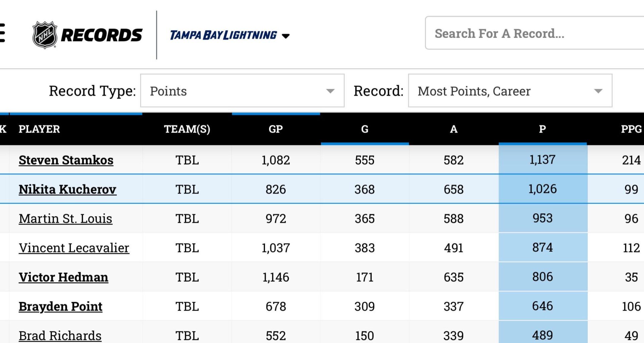Sort table by the G column header
This screenshot has width=644, height=343.
365,129
